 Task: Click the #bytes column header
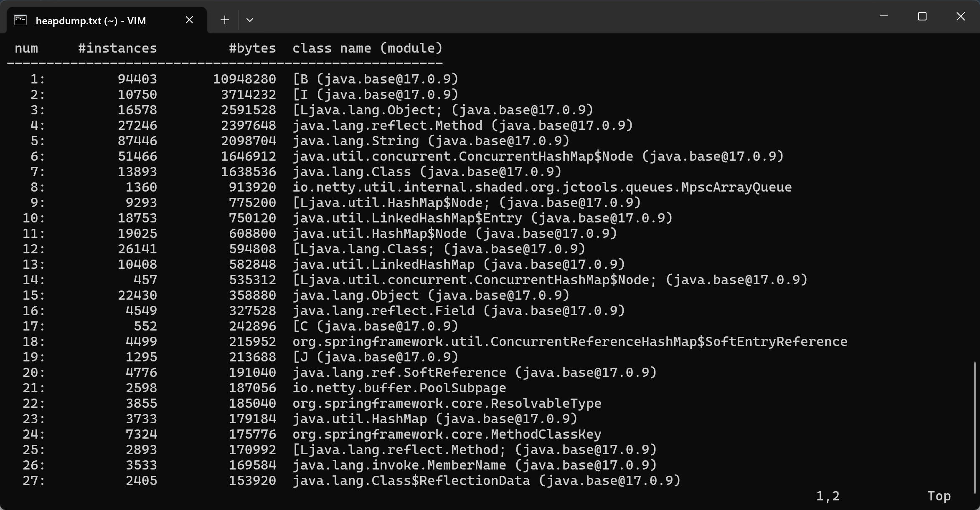(x=252, y=48)
